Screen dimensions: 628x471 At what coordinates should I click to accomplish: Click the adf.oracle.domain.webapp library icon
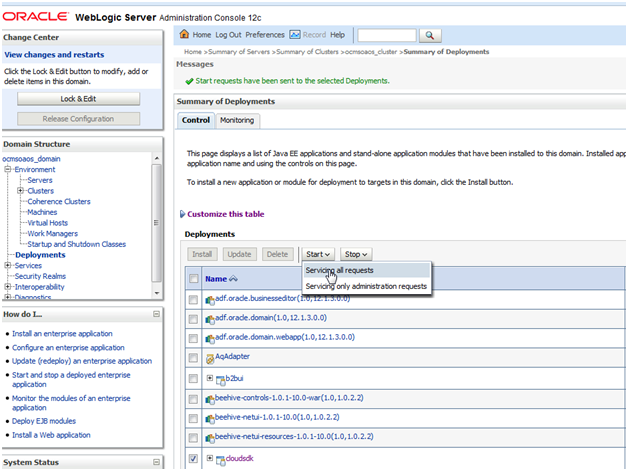click(210, 338)
